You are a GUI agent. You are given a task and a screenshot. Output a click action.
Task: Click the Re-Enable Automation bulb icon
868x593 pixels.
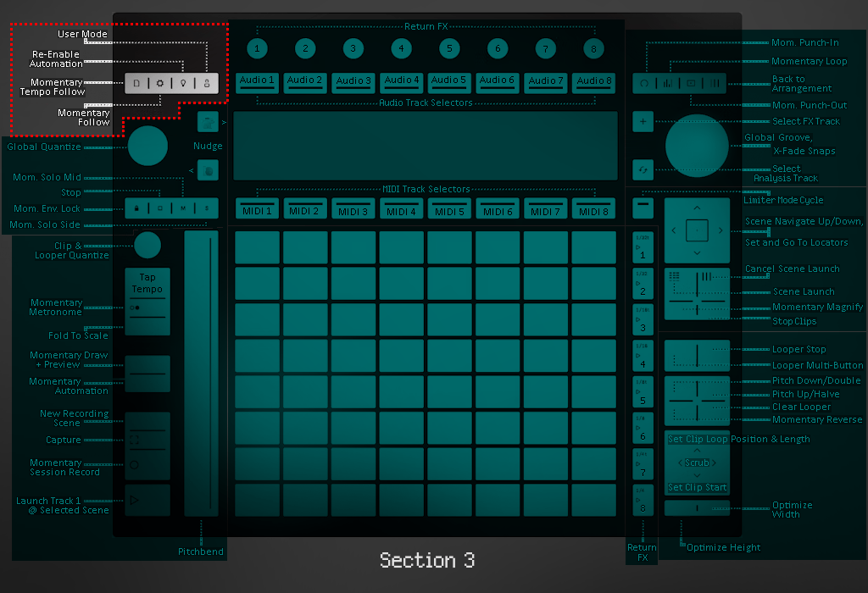coord(183,83)
